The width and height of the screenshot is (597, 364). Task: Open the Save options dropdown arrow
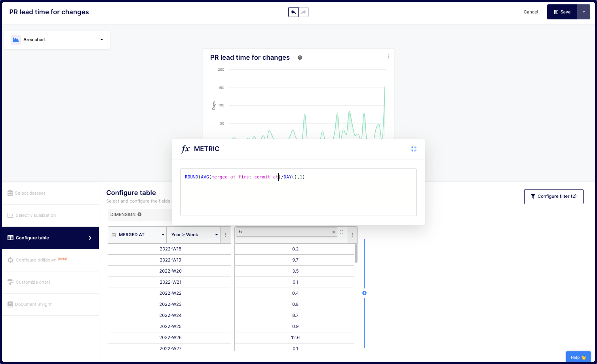point(584,12)
